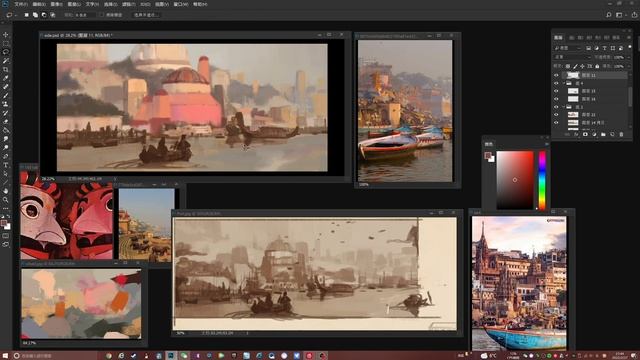Screen dimensions: 640x360
Task: Switch to the 图层 Layers tab
Action: [558, 38]
